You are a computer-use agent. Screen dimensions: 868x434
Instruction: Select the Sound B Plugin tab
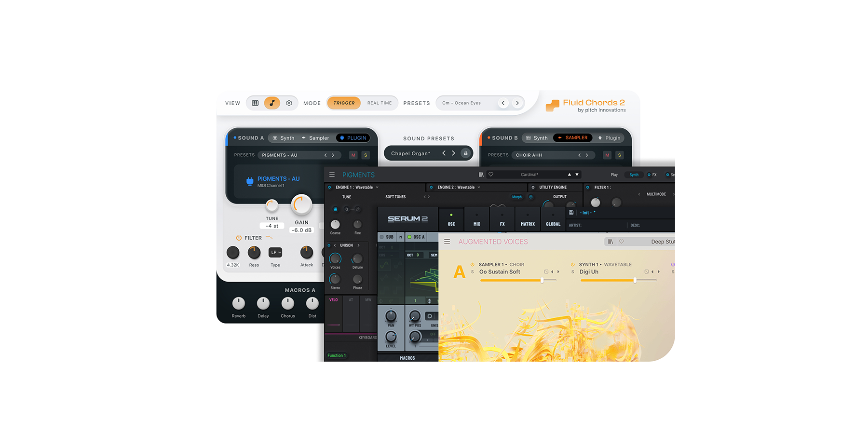(609, 138)
